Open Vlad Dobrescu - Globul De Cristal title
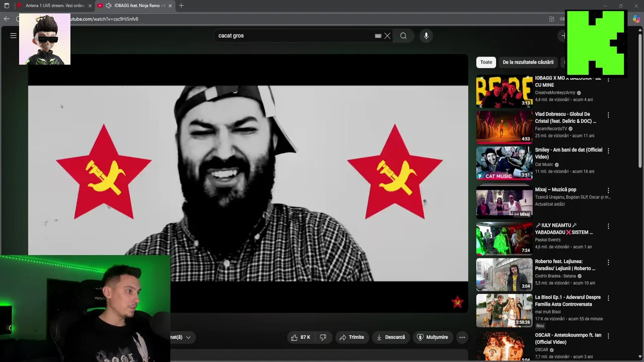This screenshot has height=362, width=644. pyautogui.click(x=566, y=118)
